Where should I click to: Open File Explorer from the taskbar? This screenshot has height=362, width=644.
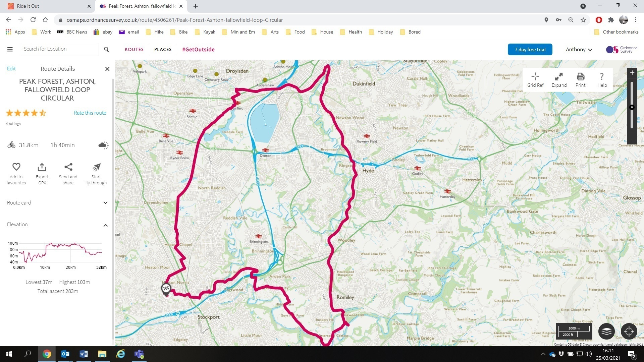pyautogui.click(x=102, y=354)
